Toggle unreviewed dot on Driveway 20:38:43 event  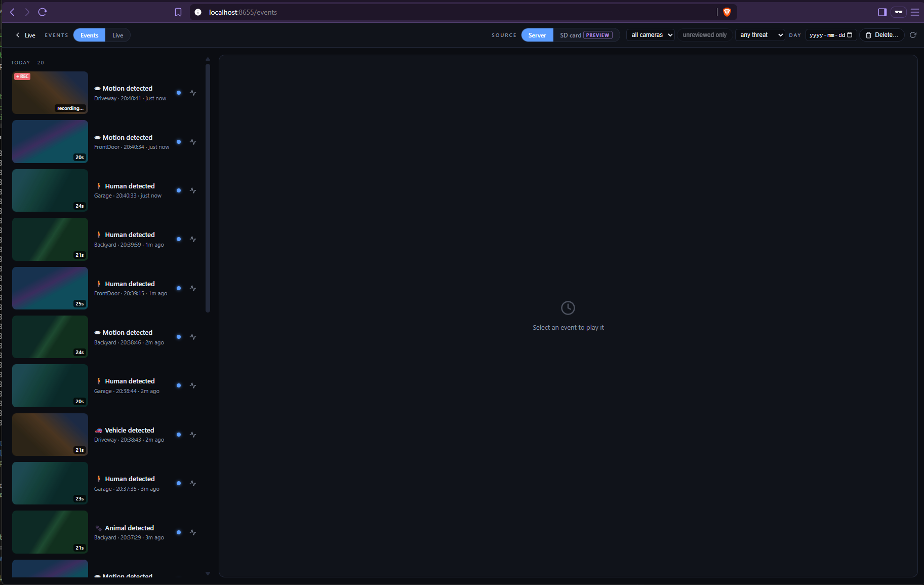[x=179, y=435]
